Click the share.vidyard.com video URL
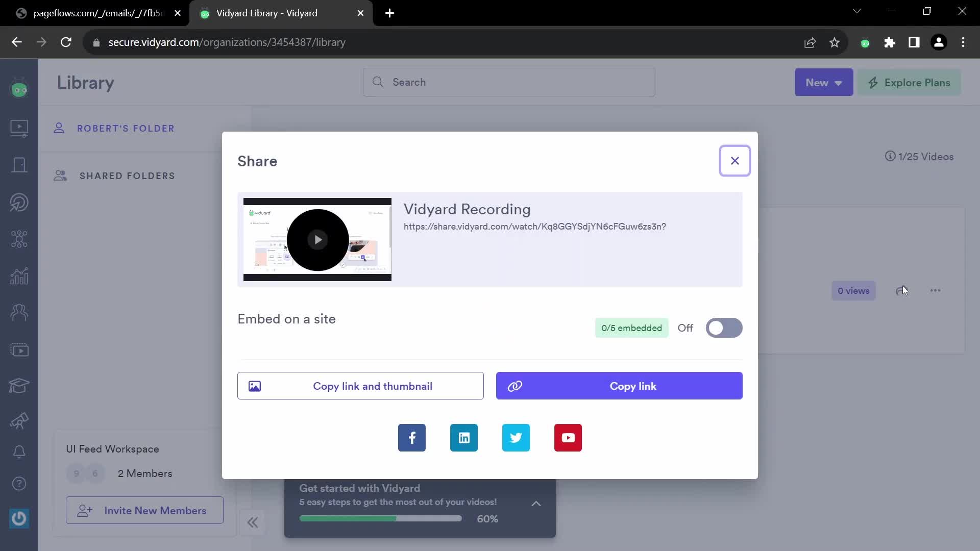Viewport: 980px width, 551px height. point(535,227)
